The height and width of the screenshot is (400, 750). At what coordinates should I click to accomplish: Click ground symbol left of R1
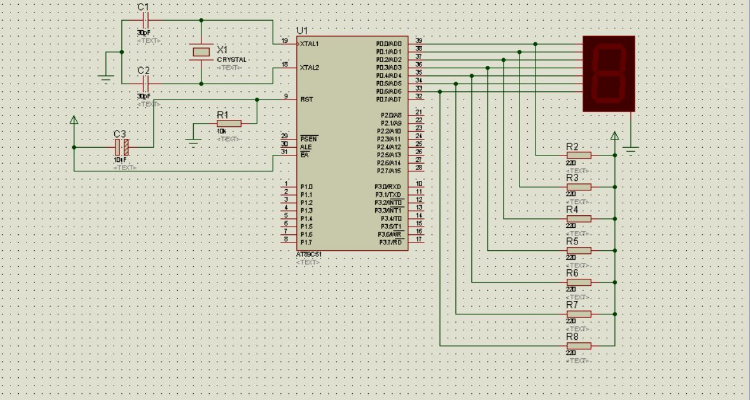click(x=193, y=140)
